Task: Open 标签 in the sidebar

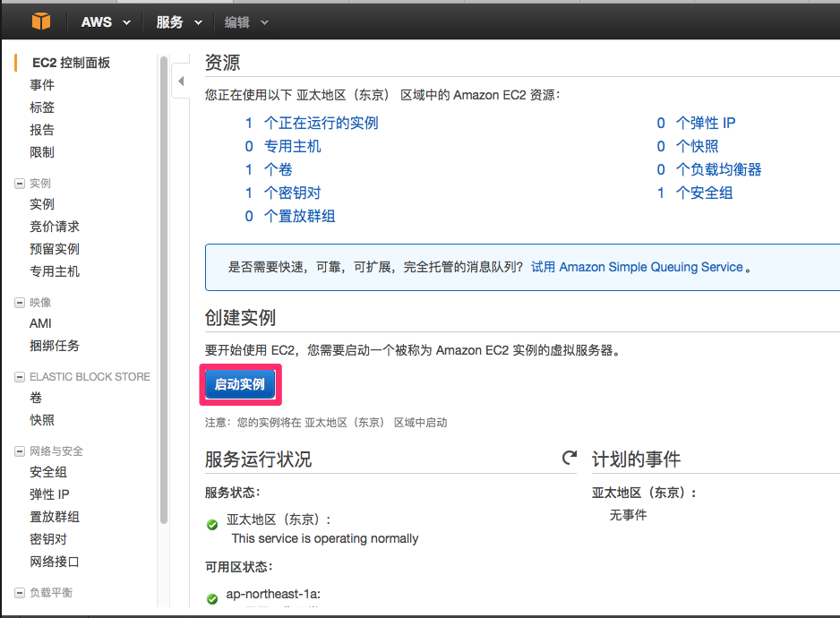Action: click(42, 107)
